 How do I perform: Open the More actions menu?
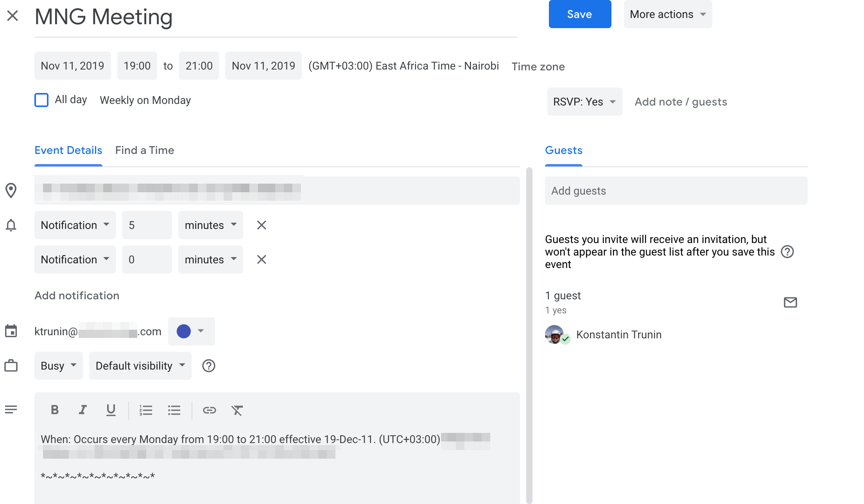(x=667, y=14)
